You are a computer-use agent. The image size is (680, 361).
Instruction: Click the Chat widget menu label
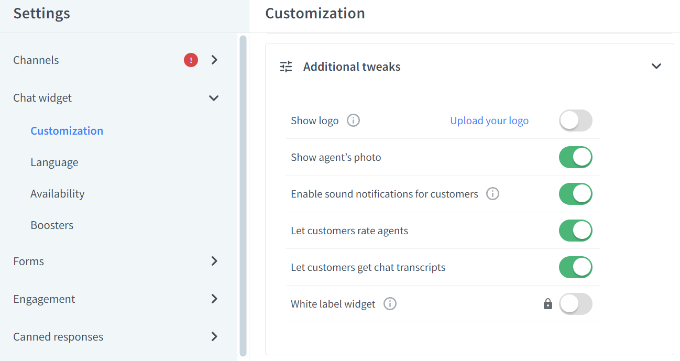pos(42,98)
